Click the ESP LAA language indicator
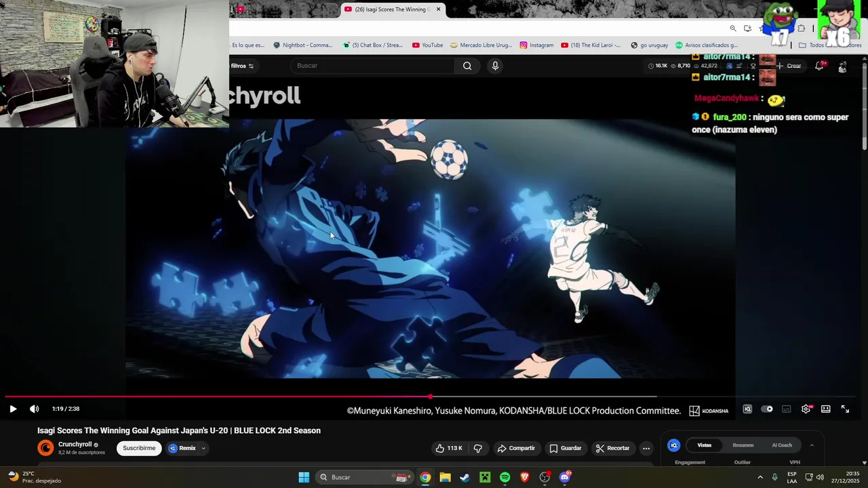Image resolution: width=868 pixels, height=488 pixels. coord(792,477)
